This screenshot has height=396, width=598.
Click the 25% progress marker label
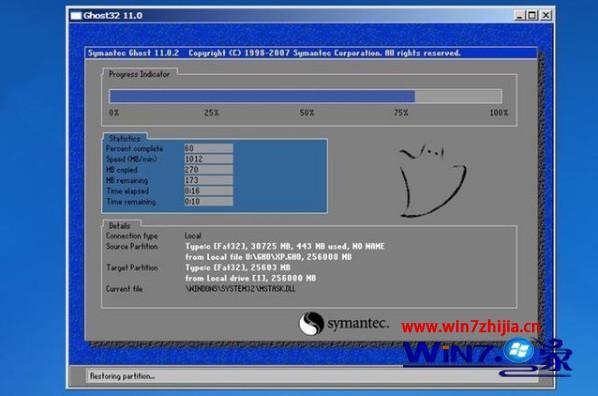click(211, 113)
